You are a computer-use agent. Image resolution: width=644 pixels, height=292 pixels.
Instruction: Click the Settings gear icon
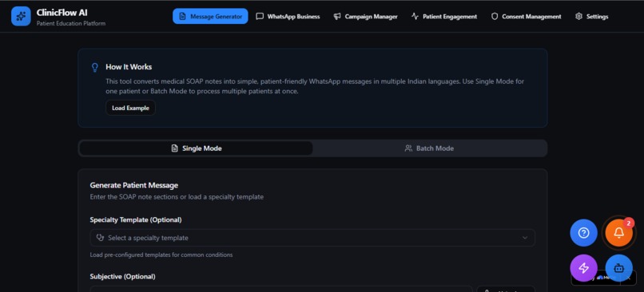tap(578, 17)
